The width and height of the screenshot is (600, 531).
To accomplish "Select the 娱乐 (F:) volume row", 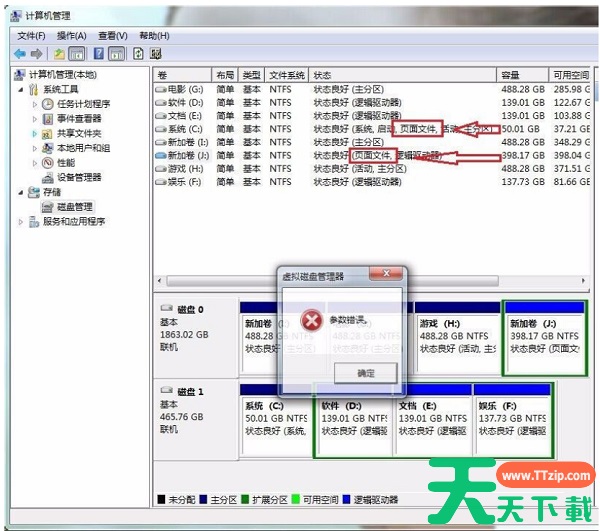I will [371, 182].
